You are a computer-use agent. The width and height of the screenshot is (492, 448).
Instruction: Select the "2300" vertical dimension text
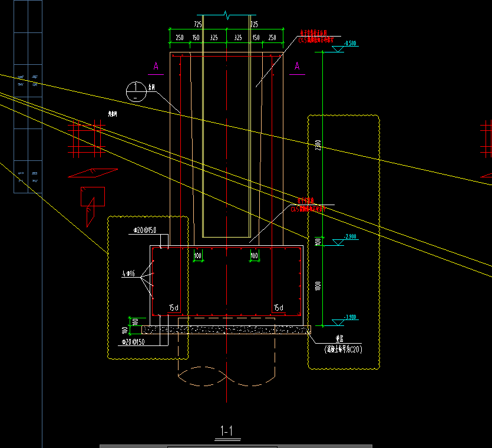[x=318, y=145]
